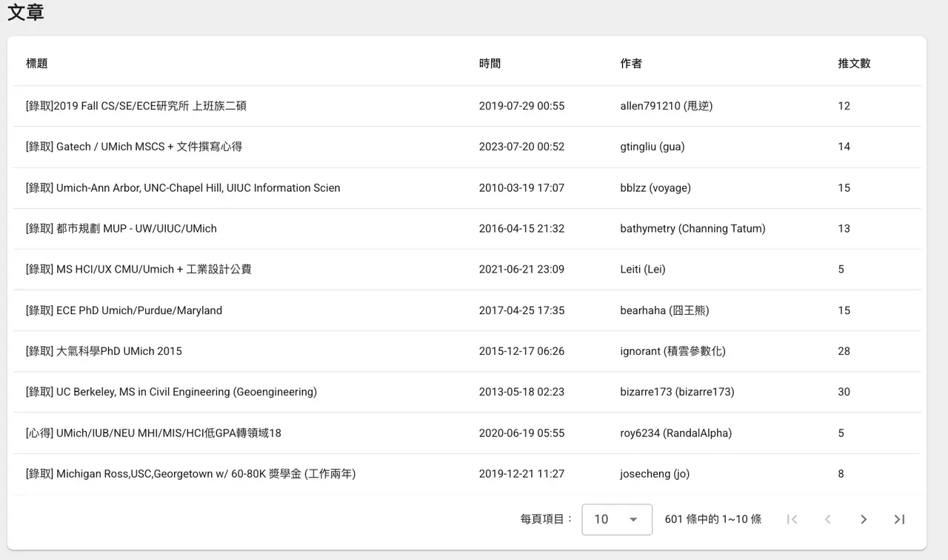Jump to the last page of articles
The width and height of the screenshot is (948, 560).
pos(899,519)
